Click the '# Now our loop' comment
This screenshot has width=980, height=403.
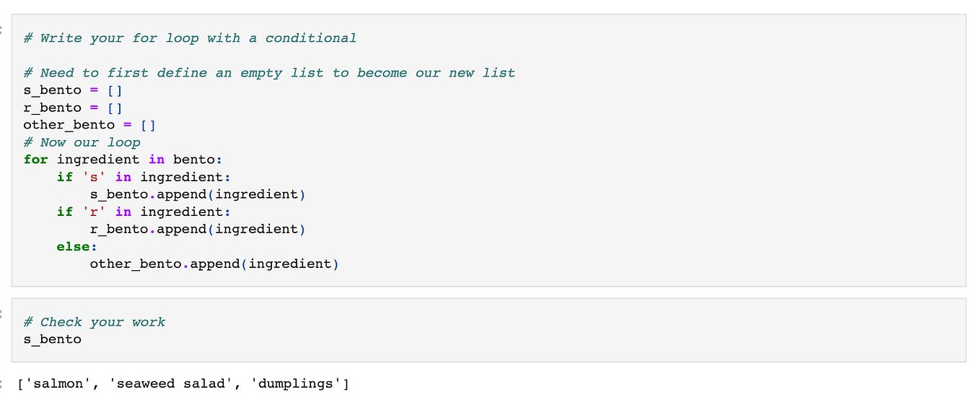click(x=82, y=142)
